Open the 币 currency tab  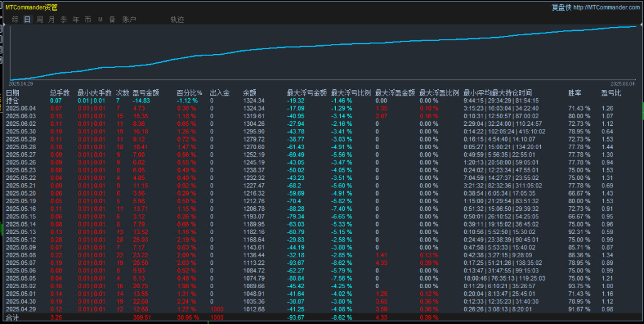pyautogui.click(x=87, y=20)
